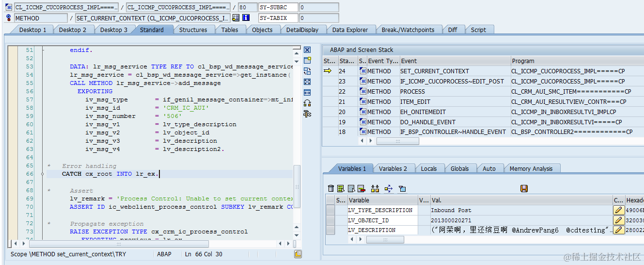Click the pencil icon for LV_TYPE_DESCRIPTION
The image size is (644, 265).
[619, 210]
